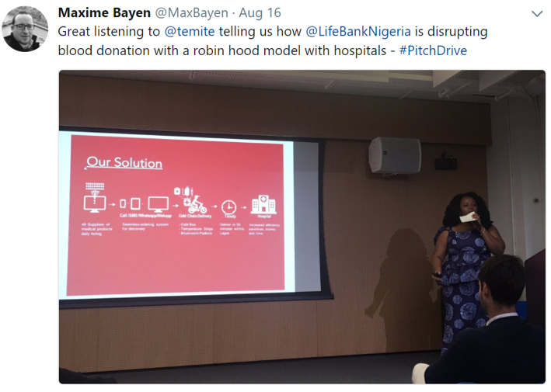Screen dimensions: 551x392
Task: Click the small phone icon on slide
Action: click(123, 203)
